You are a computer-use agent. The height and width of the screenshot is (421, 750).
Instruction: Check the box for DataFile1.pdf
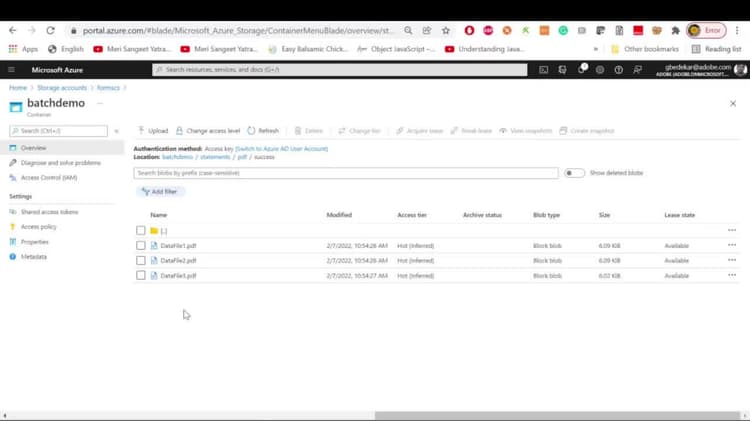tap(141, 245)
